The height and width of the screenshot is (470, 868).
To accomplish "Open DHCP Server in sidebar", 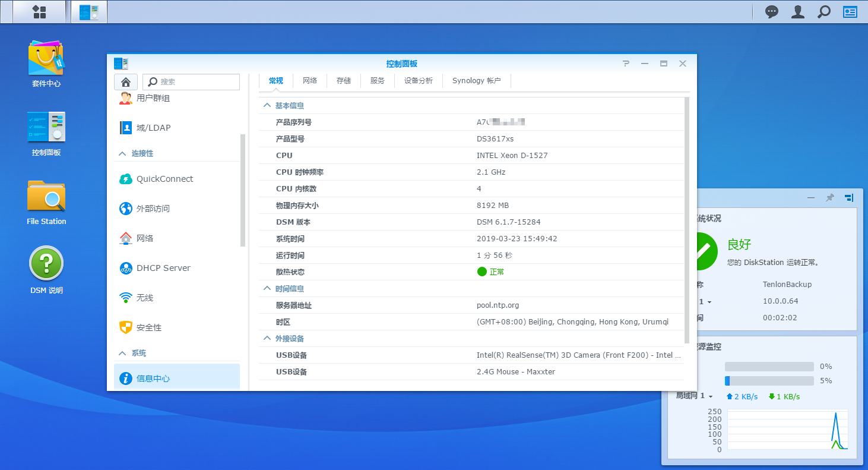I will click(177, 268).
